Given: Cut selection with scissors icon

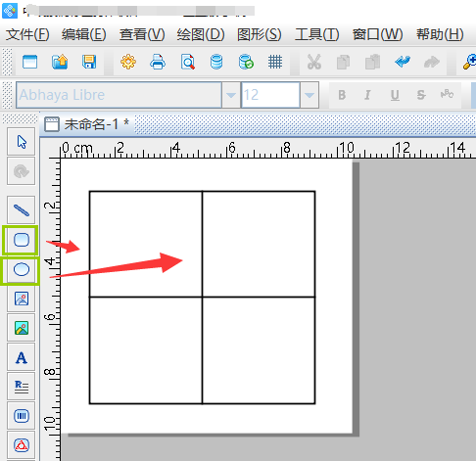Looking at the screenshot, I should 314,62.
